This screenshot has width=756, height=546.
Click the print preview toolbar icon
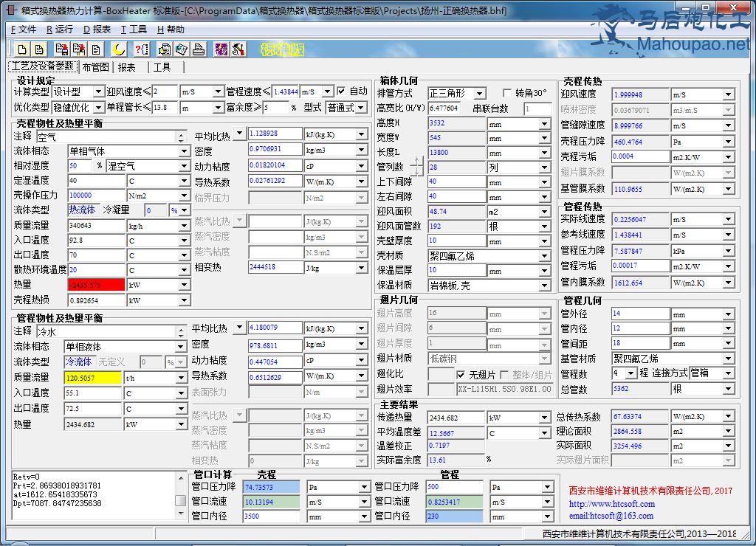165,49
